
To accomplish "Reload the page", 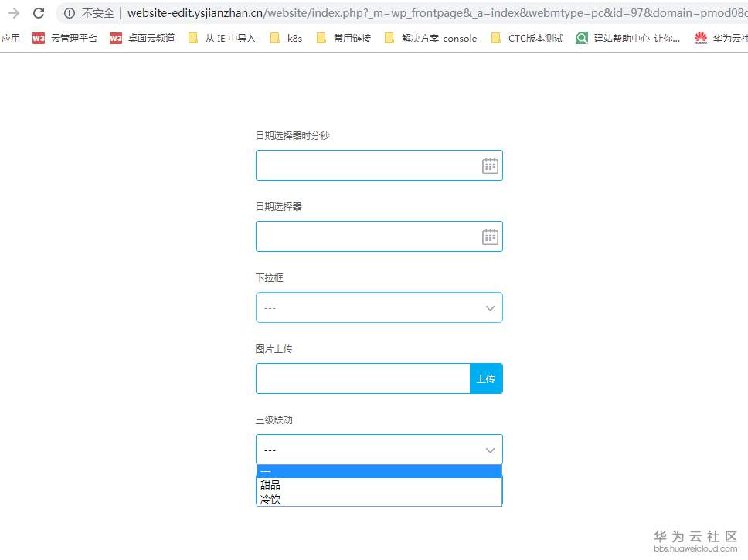I will click(39, 12).
